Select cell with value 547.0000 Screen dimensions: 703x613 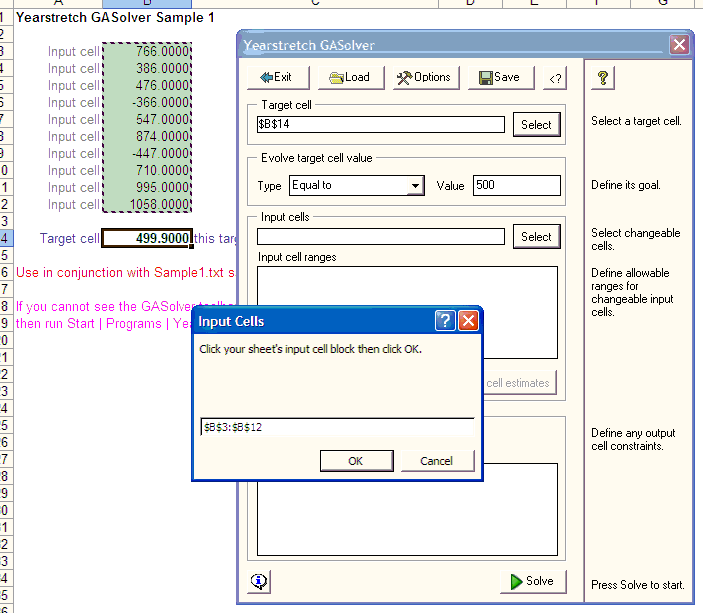pos(147,120)
